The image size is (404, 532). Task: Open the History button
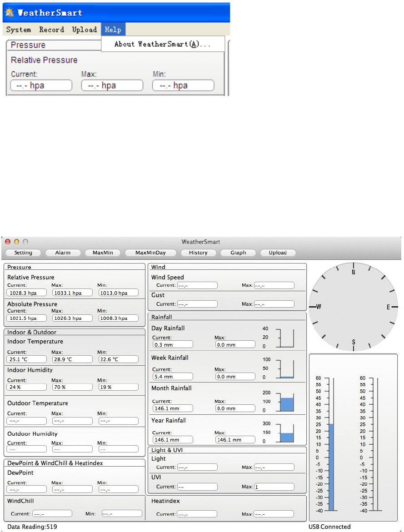pos(198,253)
